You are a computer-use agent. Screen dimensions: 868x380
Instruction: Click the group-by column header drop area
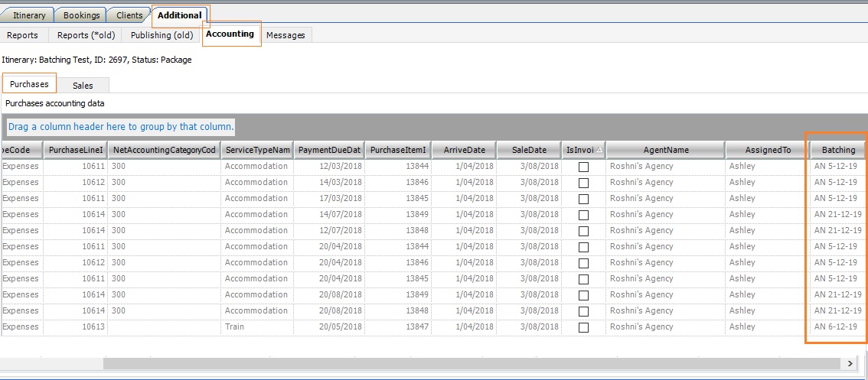pyautogui.click(x=121, y=127)
